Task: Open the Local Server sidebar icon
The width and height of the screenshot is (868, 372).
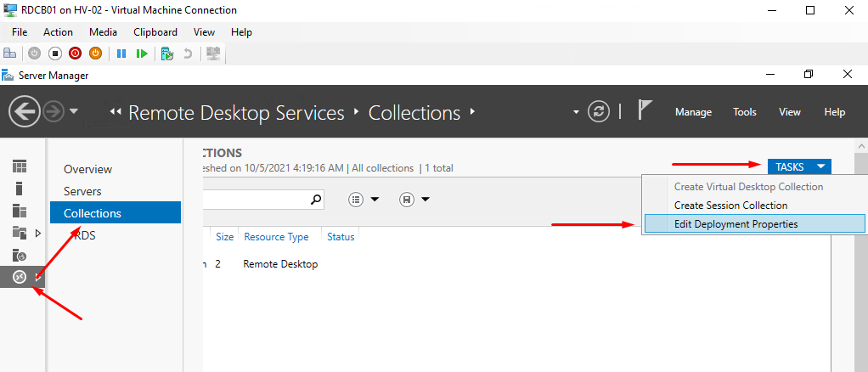Action: pos(20,189)
